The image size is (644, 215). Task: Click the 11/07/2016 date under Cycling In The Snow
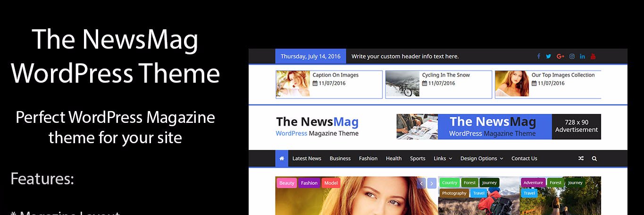tap(442, 83)
